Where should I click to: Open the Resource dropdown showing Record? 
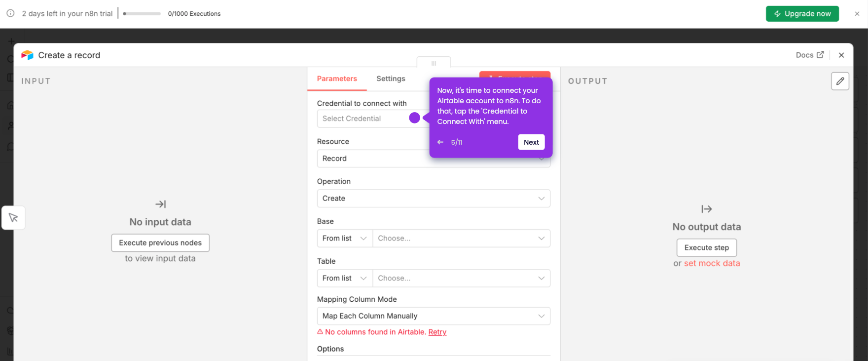coord(434,159)
